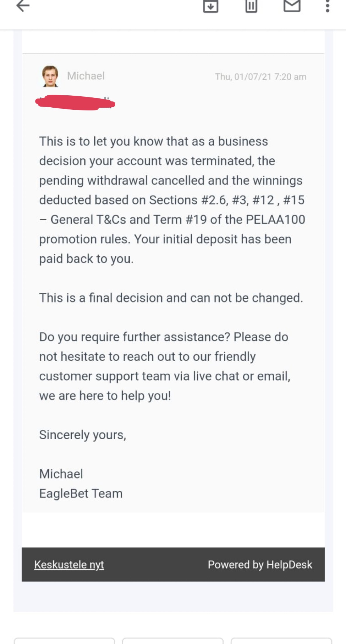Tap the 'Sincerely yours,' closing line
Screen dimensions: 346x644
83,435
